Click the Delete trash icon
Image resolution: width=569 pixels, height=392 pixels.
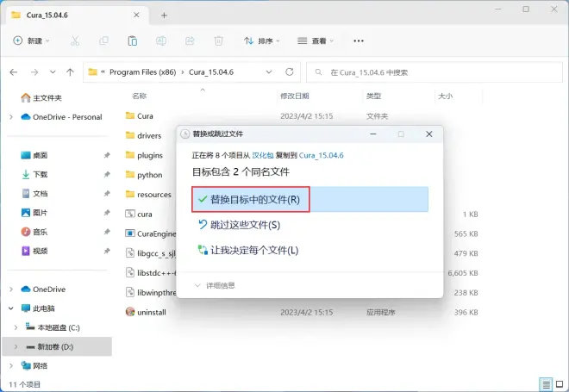(x=218, y=40)
